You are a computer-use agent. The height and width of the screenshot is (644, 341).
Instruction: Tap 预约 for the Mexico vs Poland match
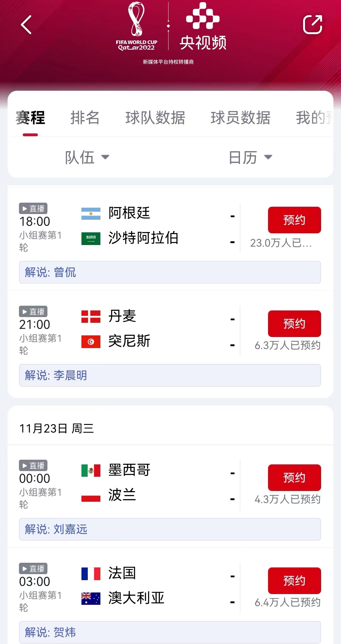point(294,477)
